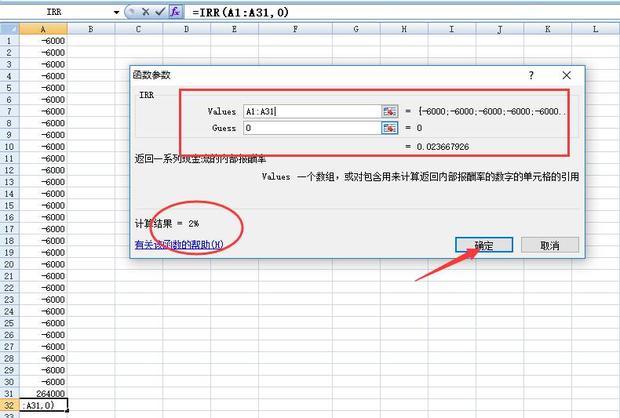Cancel formula entry with the X icon
The width and height of the screenshot is (620, 418).
(x=146, y=12)
